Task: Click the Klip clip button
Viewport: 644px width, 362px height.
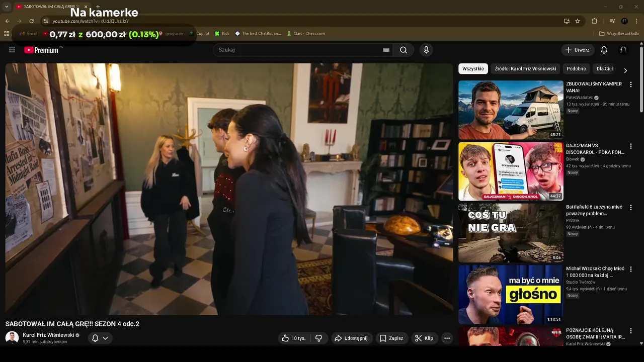Action: (424, 338)
